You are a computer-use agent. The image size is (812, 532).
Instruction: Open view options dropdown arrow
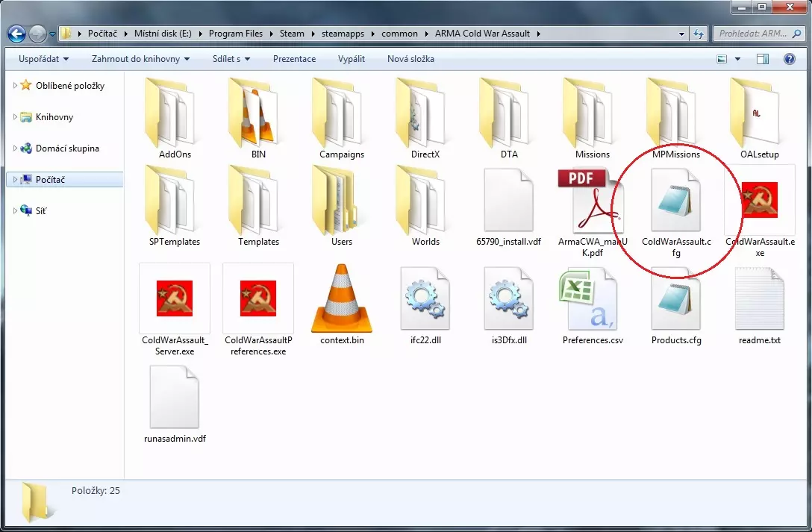click(x=737, y=59)
